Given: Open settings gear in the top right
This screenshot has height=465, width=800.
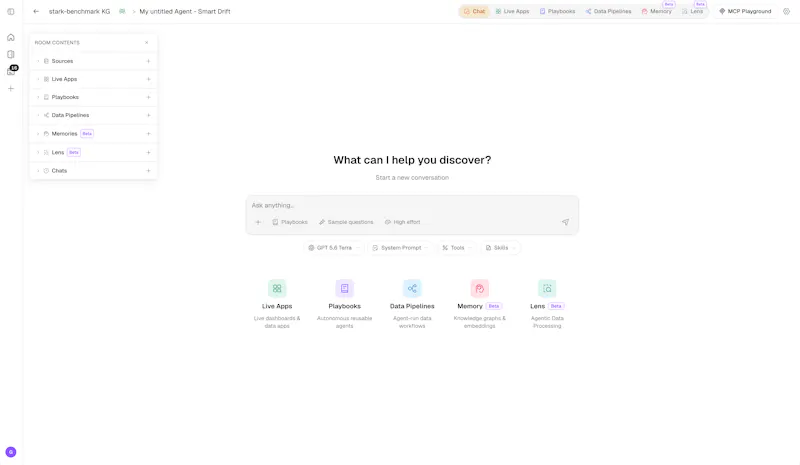Looking at the screenshot, I should pyautogui.click(x=786, y=11).
